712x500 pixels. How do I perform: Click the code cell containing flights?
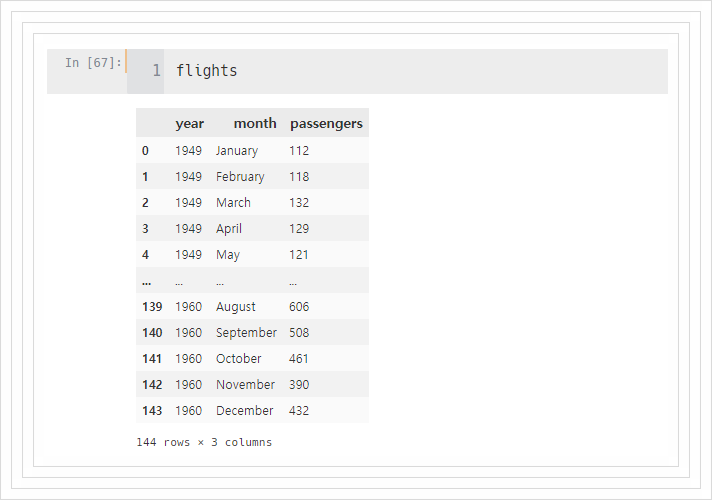tap(415, 71)
